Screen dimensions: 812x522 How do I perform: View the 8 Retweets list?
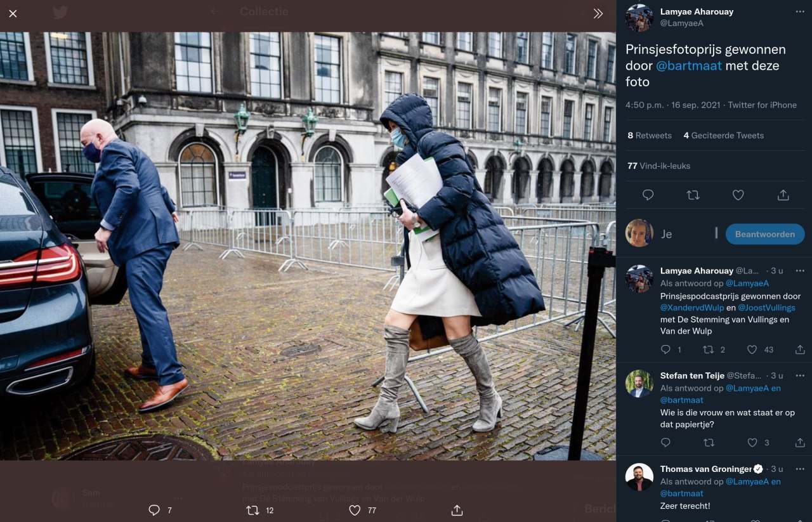pos(650,136)
